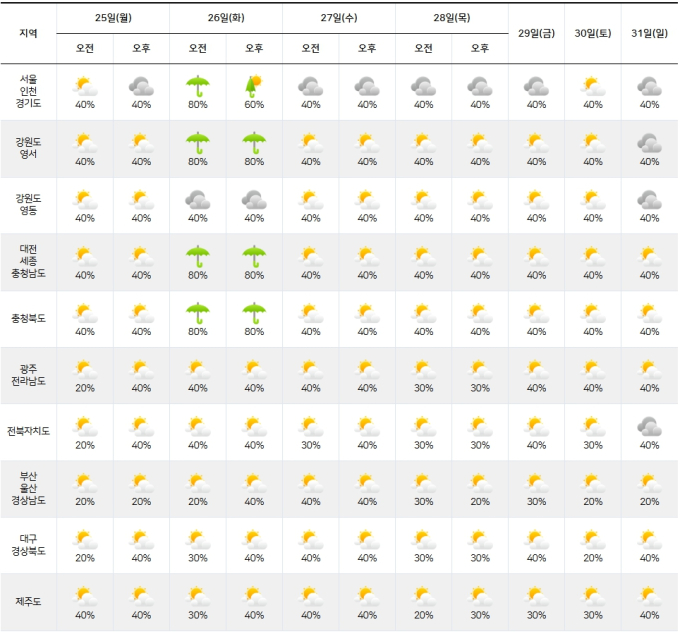Click the partly cloudy icon for 부산 울산 경상남도 on 27일 오후
This screenshot has width=680, height=634.
click(x=367, y=483)
